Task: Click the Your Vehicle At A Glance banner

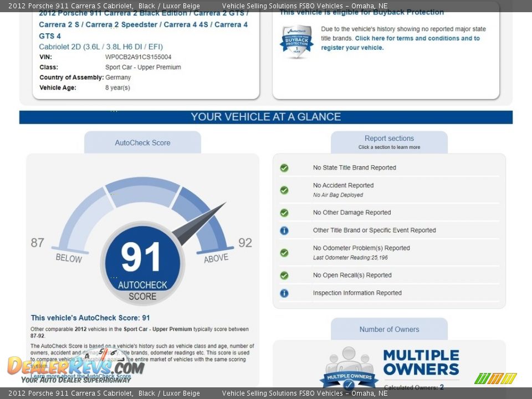Action: coord(265,117)
